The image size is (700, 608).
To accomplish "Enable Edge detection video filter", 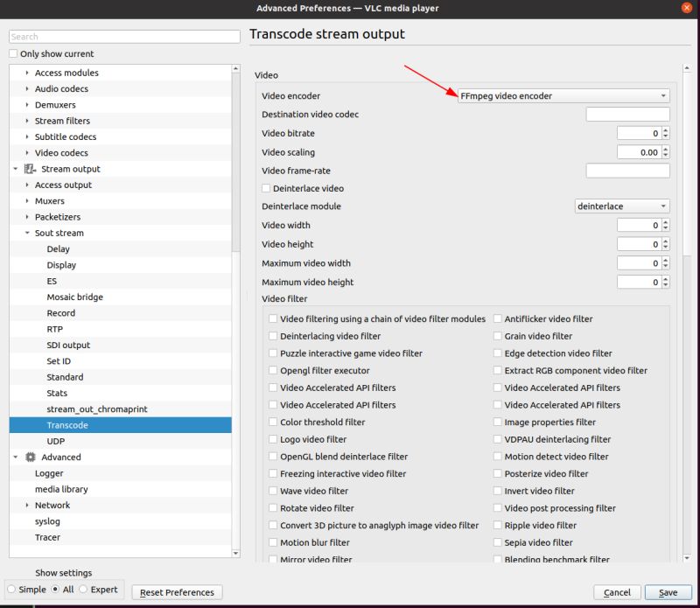I will pos(497,353).
